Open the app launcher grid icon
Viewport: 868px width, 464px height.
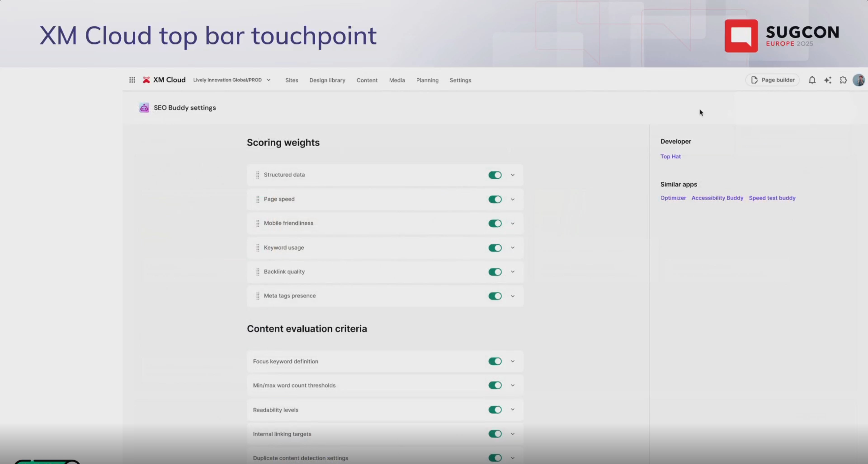(132, 80)
